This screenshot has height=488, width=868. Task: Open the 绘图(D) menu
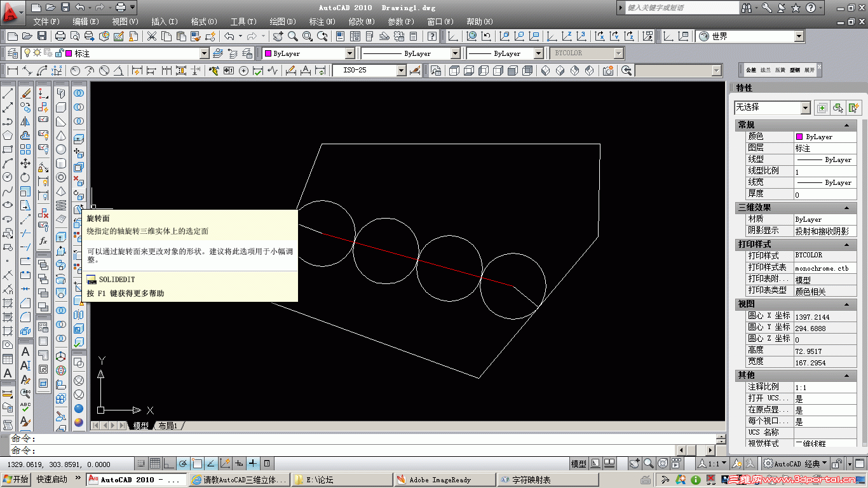click(282, 22)
